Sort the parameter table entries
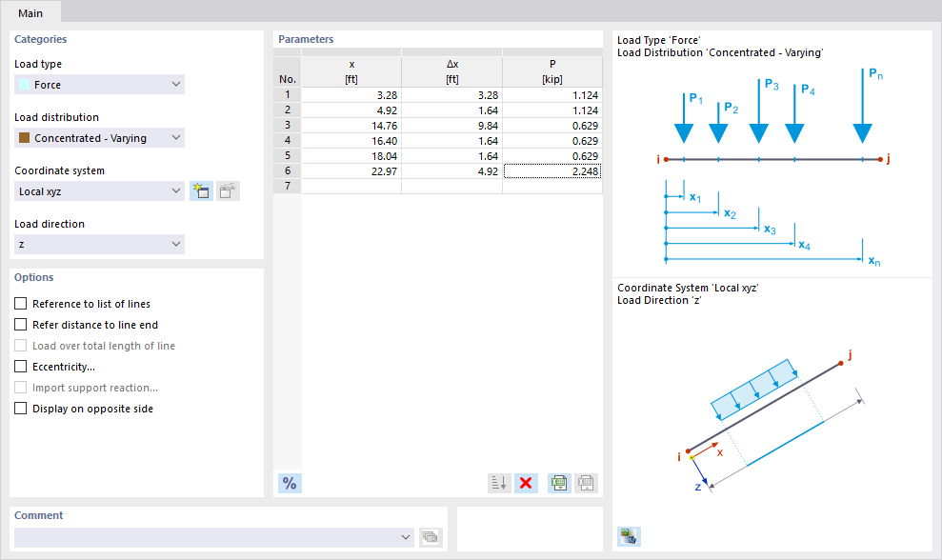The height and width of the screenshot is (560, 942). click(x=498, y=483)
